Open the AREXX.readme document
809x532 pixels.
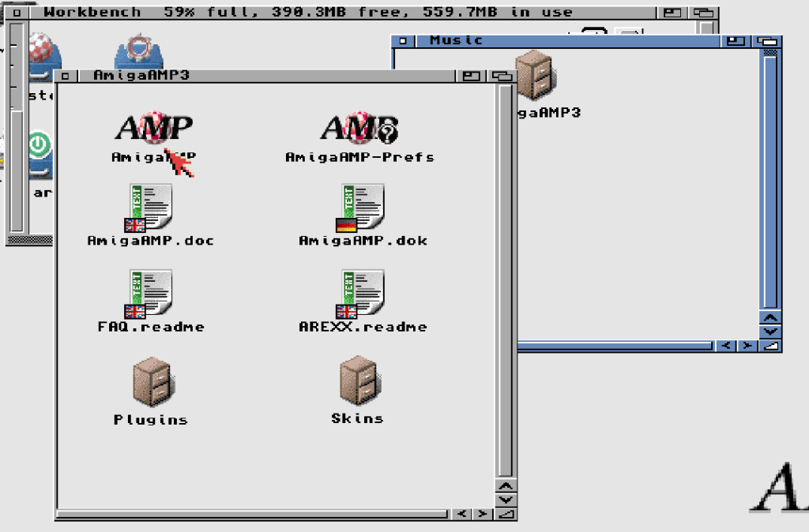[363, 295]
